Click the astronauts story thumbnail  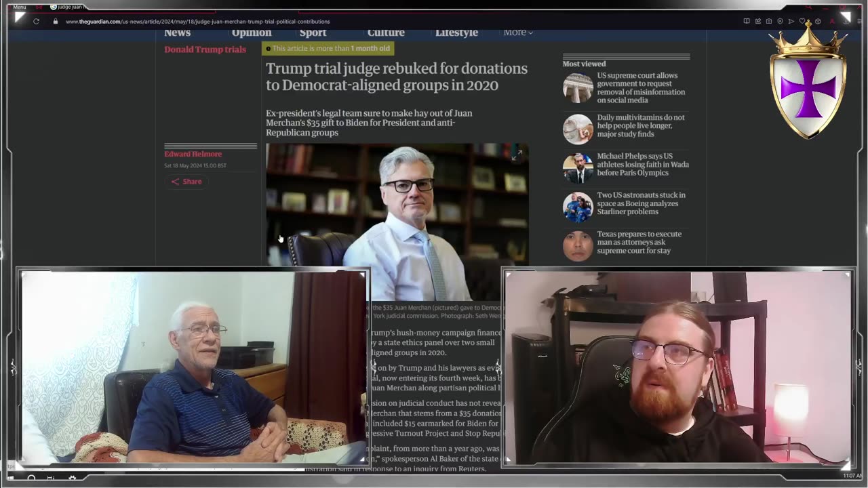tap(578, 207)
